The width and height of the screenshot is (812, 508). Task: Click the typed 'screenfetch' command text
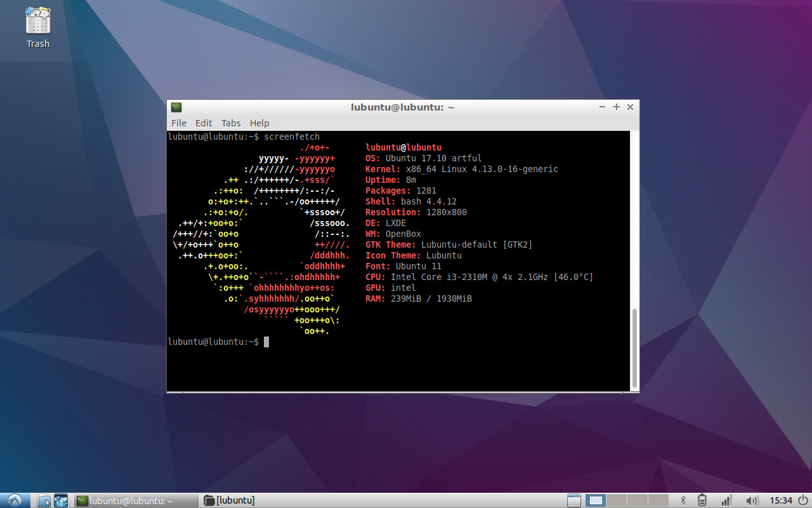(x=292, y=137)
